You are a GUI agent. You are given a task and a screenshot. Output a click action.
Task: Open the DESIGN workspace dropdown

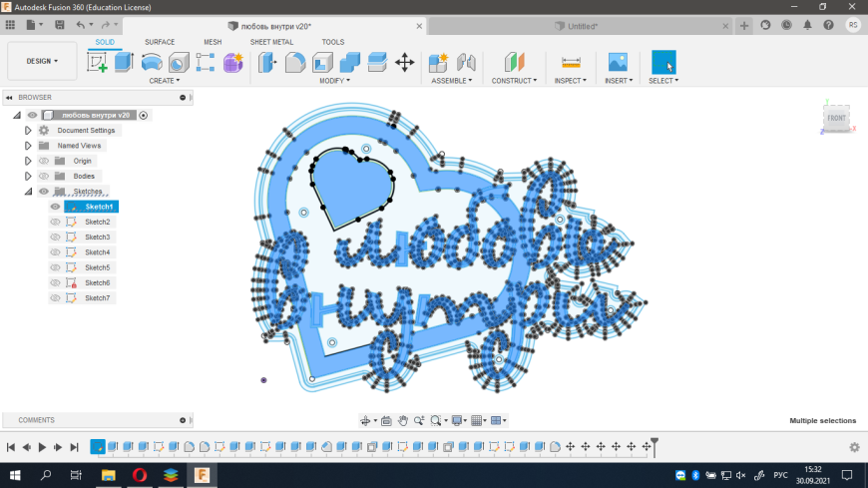pyautogui.click(x=42, y=61)
